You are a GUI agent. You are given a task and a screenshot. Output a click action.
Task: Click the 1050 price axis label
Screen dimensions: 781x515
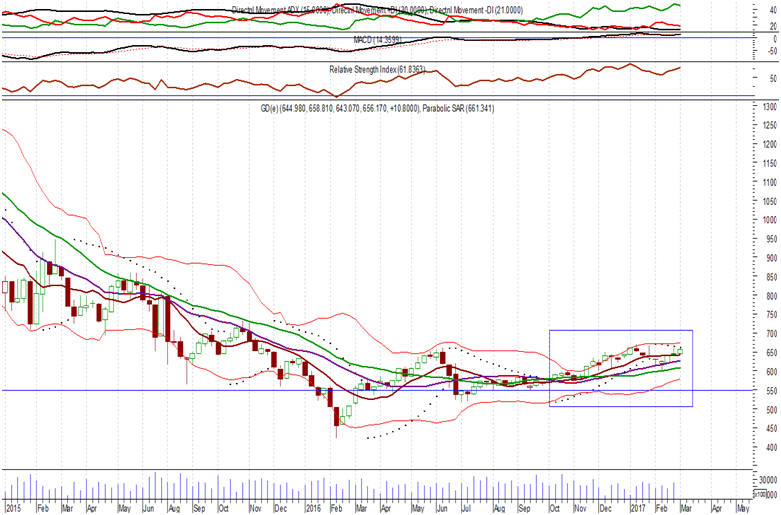pyautogui.click(x=770, y=201)
